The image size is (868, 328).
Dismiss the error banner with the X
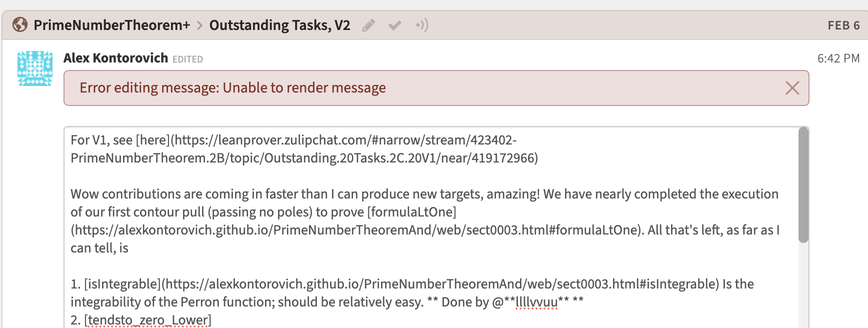click(792, 88)
